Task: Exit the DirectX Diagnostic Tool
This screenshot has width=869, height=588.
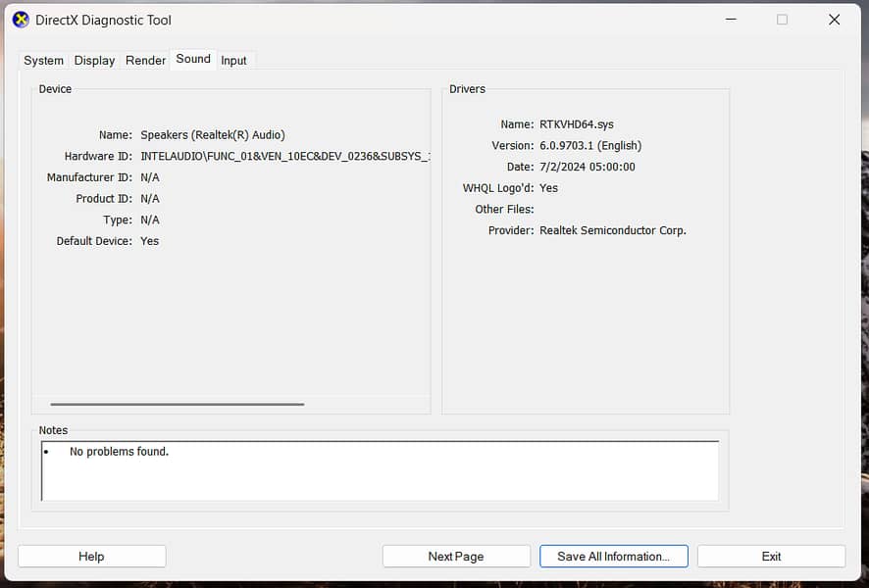Action: [x=772, y=557]
